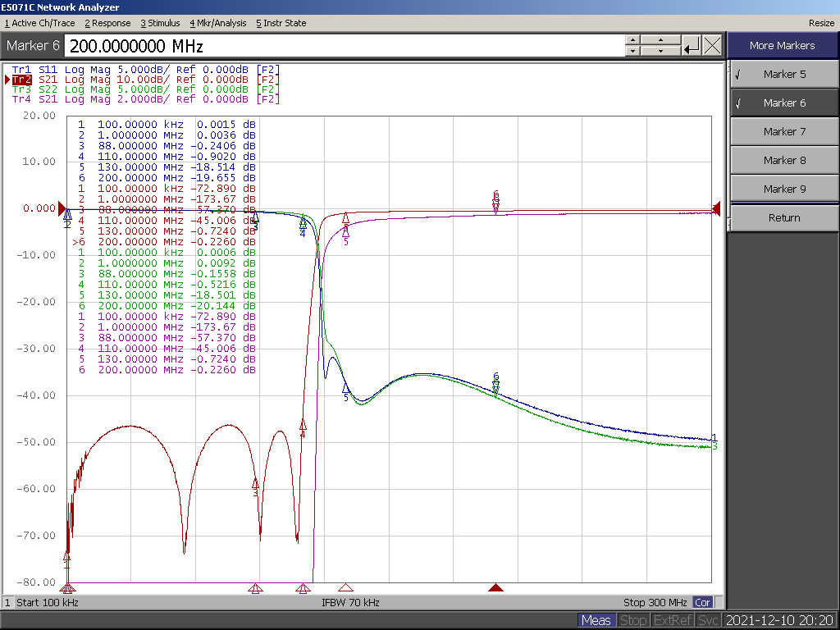Select trace Tr3 S22 label

pyautogui.click(x=146, y=89)
